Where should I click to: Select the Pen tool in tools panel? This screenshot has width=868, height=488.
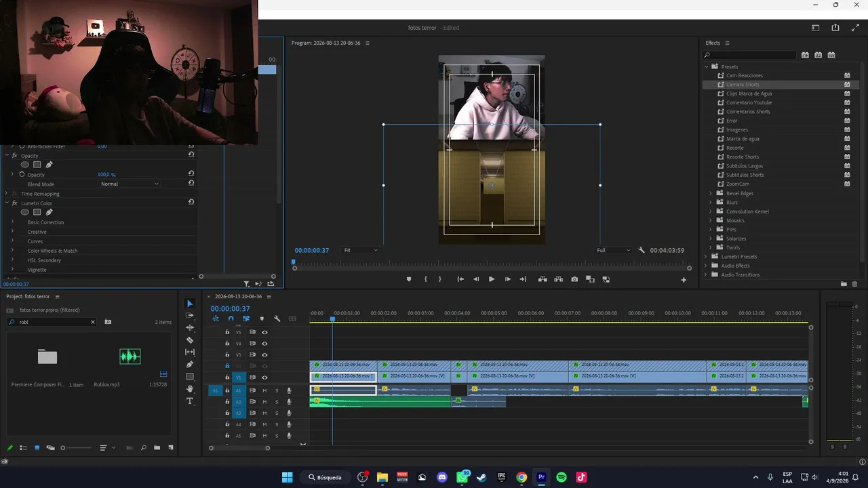pyautogui.click(x=190, y=365)
